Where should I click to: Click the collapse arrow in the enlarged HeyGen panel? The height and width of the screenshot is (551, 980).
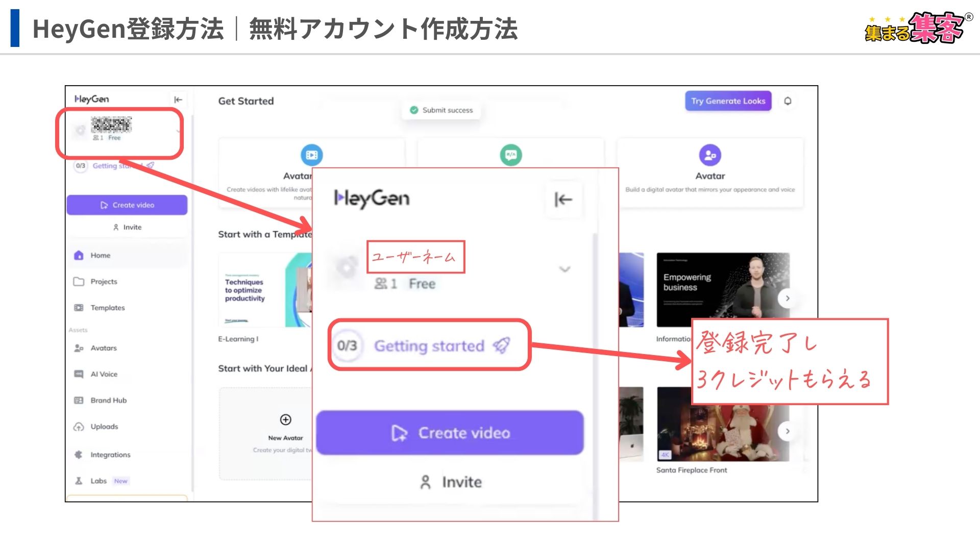point(563,199)
